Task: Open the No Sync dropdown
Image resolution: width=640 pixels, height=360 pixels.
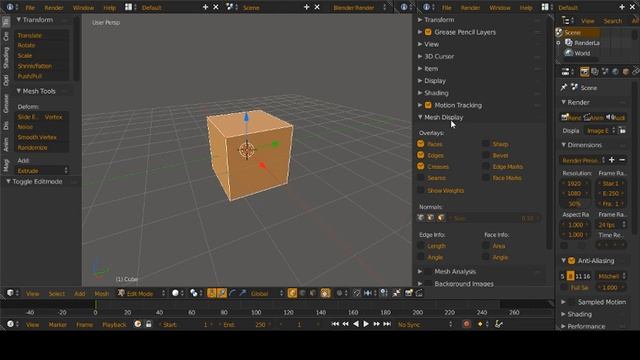Action: (x=425, y=324)
